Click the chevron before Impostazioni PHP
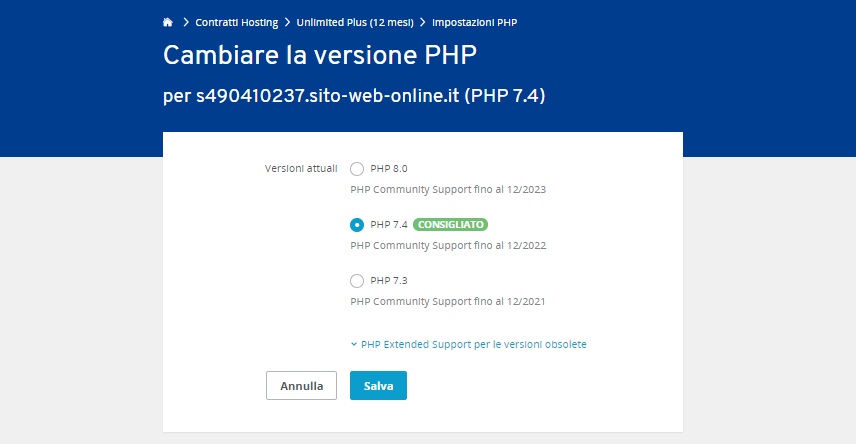The width and height of the screenshot is (856, 444). coord(423,21)
